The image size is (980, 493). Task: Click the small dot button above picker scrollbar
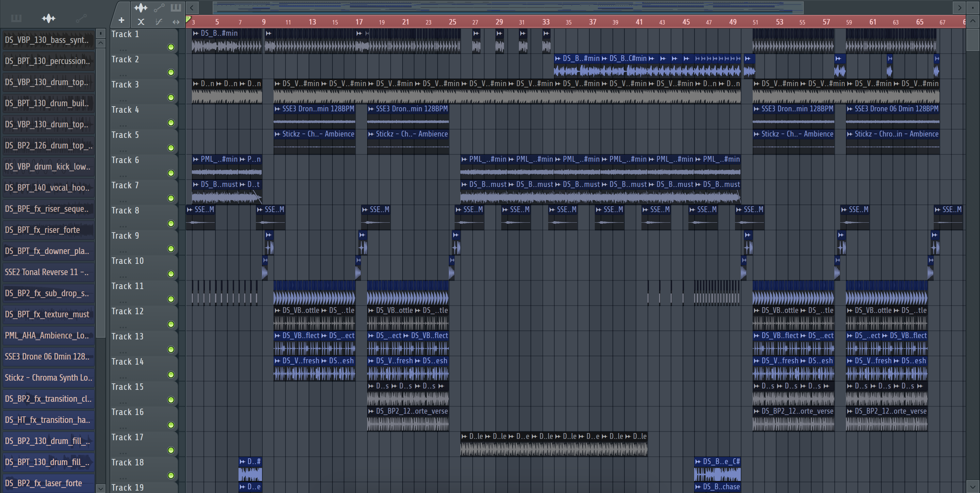tap(100, 33)
